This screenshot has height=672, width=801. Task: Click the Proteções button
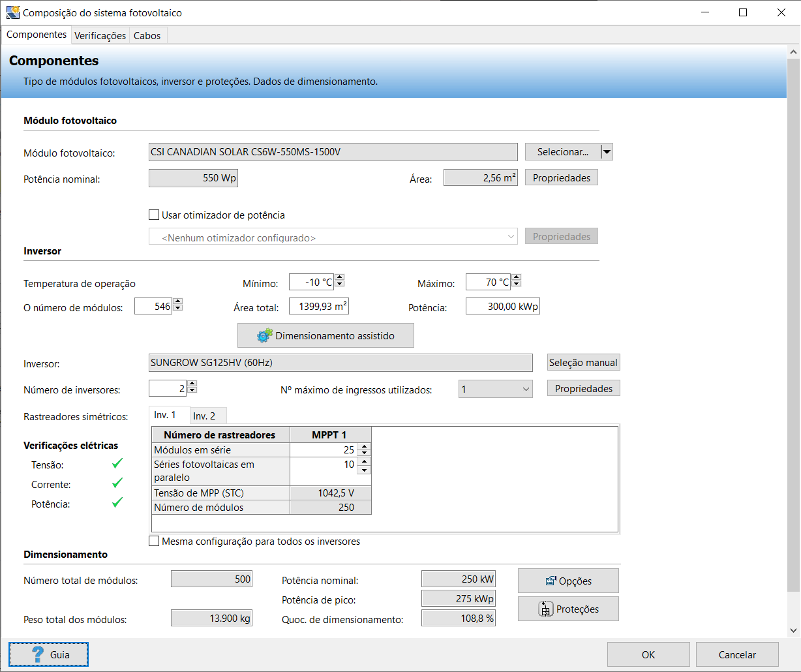point(568,609)
